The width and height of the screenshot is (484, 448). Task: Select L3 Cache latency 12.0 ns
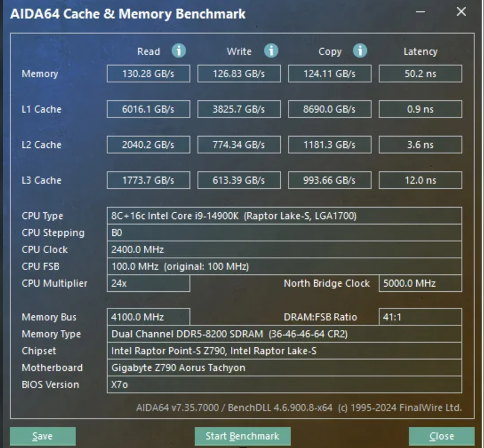[420, 180]
